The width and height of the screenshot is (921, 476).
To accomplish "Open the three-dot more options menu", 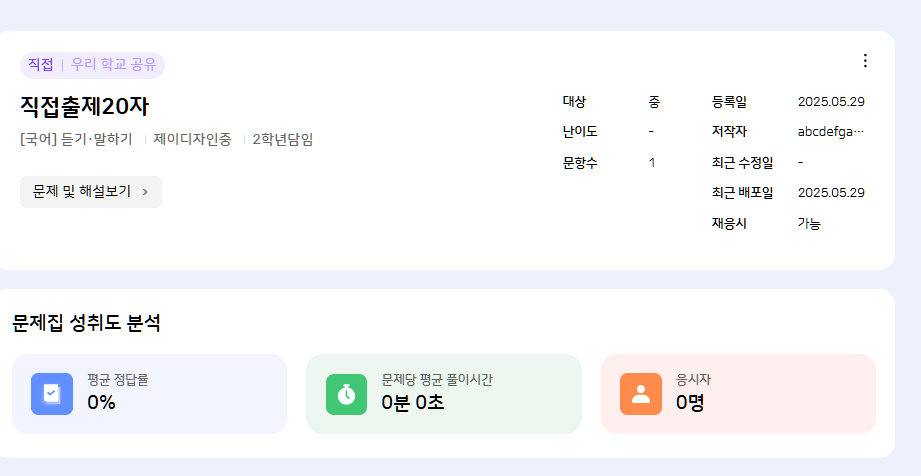I will pos(865,61).
